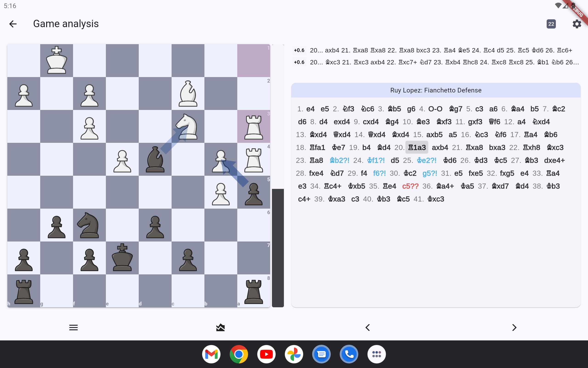Jump to move 21... bxa3
Screen dimensions: 588x368
pos(497,147)
